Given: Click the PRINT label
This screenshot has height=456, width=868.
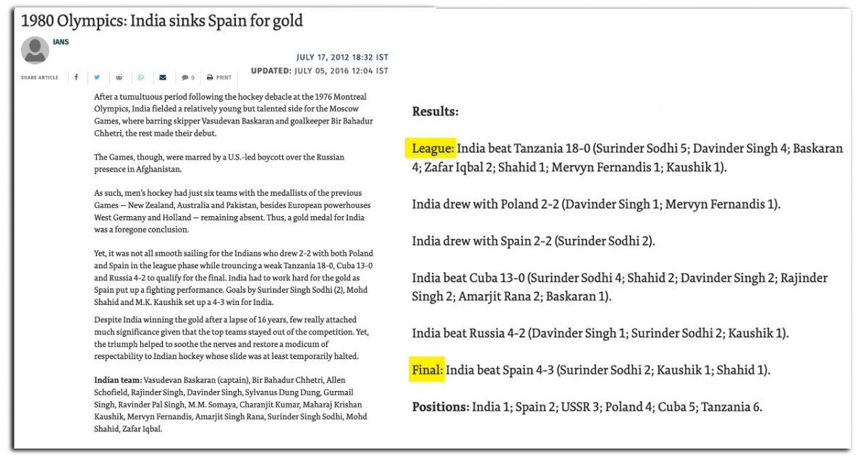Looking at the screenshot, I should click(224, 77).
